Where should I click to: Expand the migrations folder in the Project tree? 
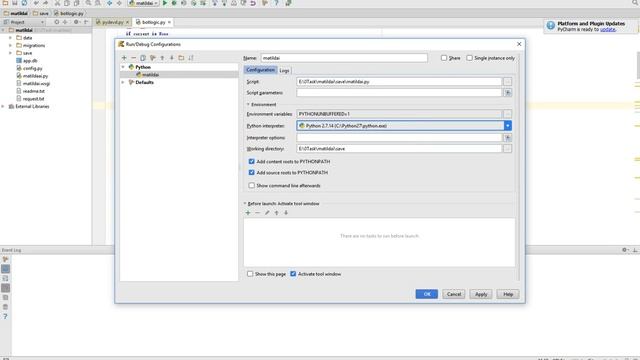(x=10, y=45)
